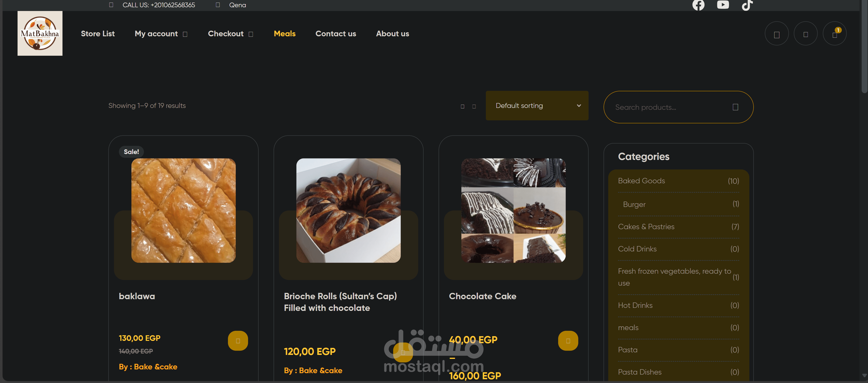Add baklawa to the cart
Image resolution: width=868 pixels, height=383 pixels.
click(x=238, y=341)
